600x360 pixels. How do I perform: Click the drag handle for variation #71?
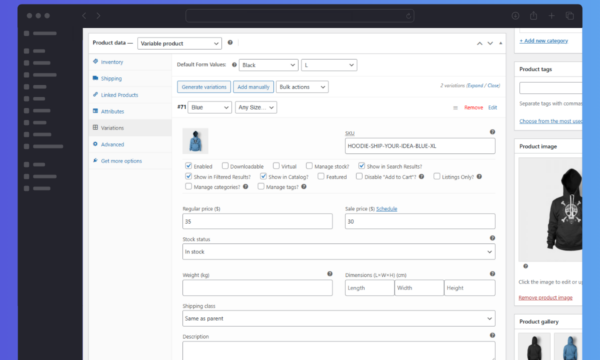[x=455, y=108]
